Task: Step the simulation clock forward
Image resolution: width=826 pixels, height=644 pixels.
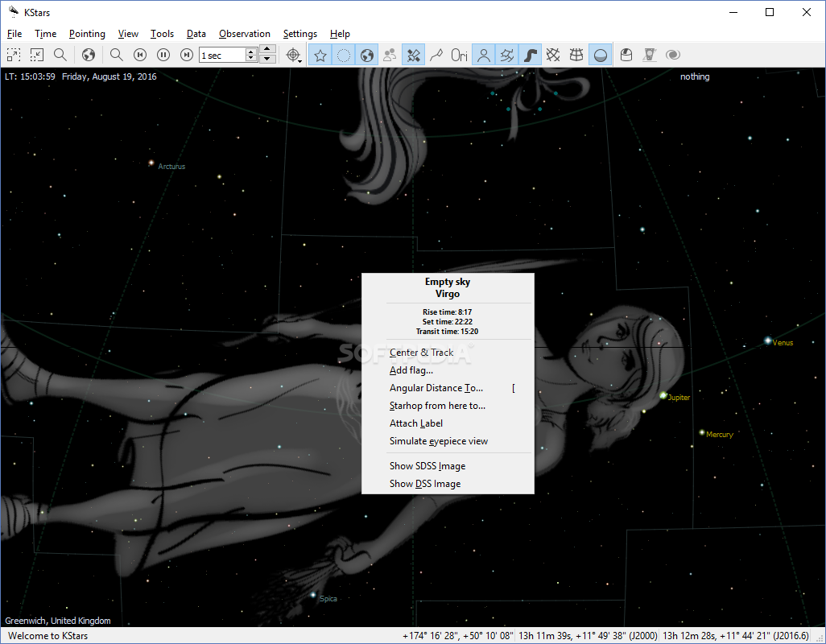Action: 187,55
